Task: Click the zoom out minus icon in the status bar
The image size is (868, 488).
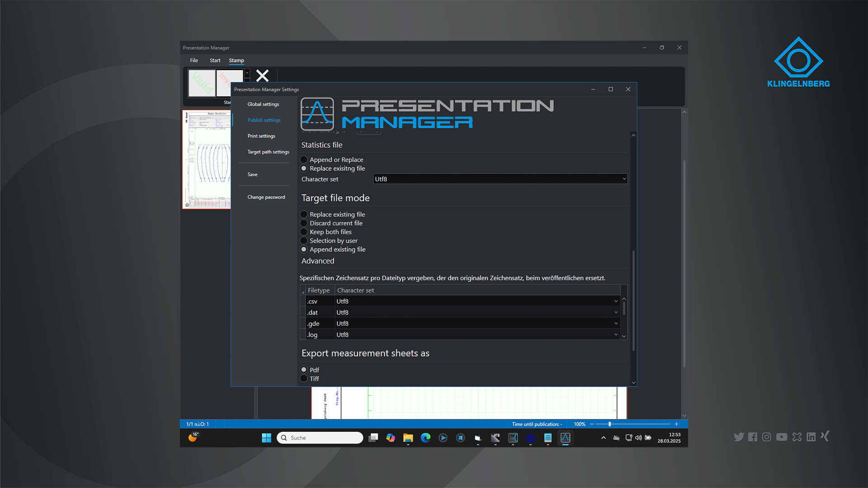Action: (592, 424)
